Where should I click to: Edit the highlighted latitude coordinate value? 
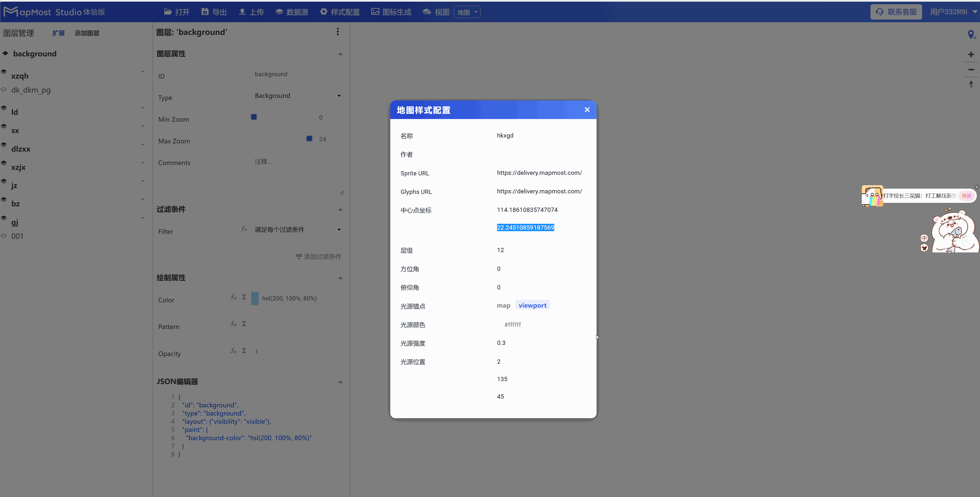pyautogui.click(x=525, y=227)
